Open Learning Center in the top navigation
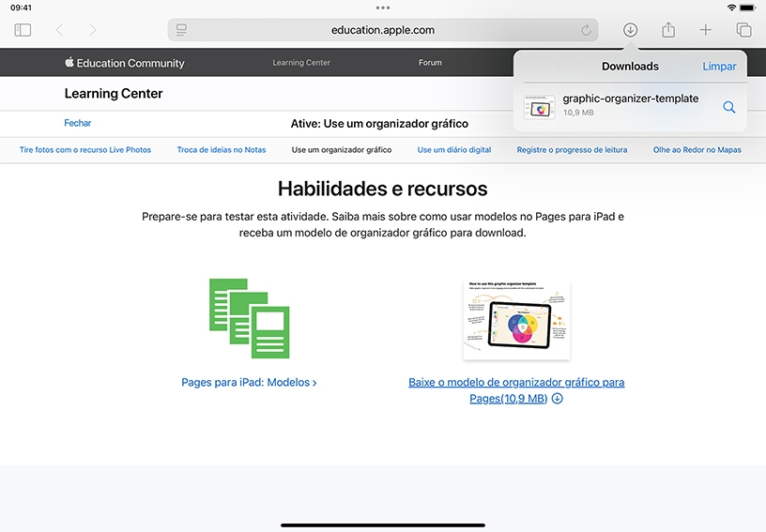 coord(301,63)
